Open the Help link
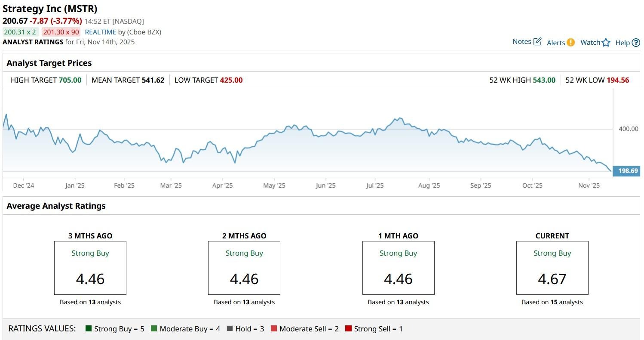644x340 pixels. [x=623, y=43]
